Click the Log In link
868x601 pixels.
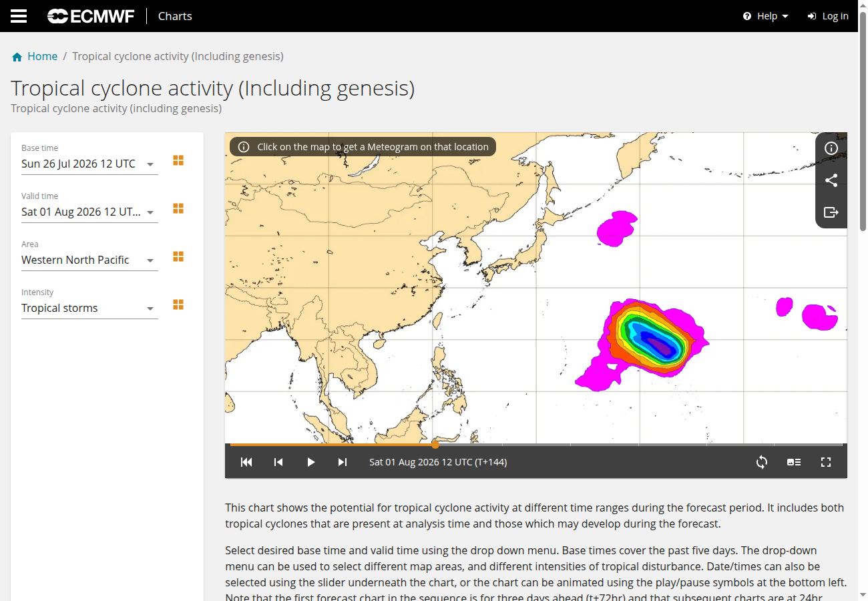pyautogui.click(x=828, y=16)
